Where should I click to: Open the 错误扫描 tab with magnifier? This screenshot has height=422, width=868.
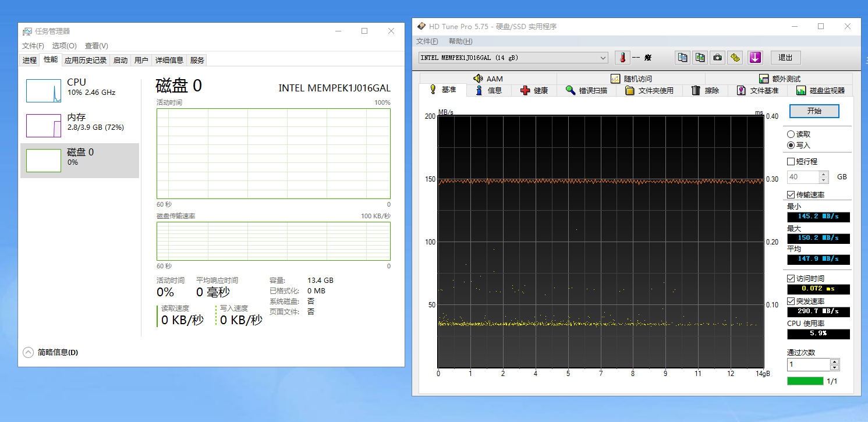[x=586, y=90]
